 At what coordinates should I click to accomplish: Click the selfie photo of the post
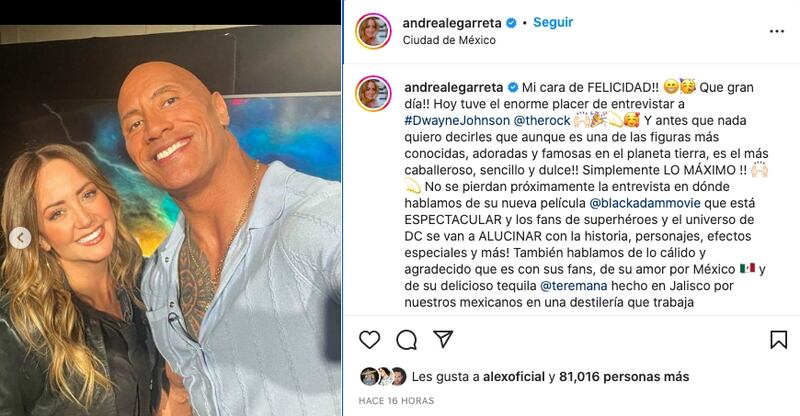170,221
